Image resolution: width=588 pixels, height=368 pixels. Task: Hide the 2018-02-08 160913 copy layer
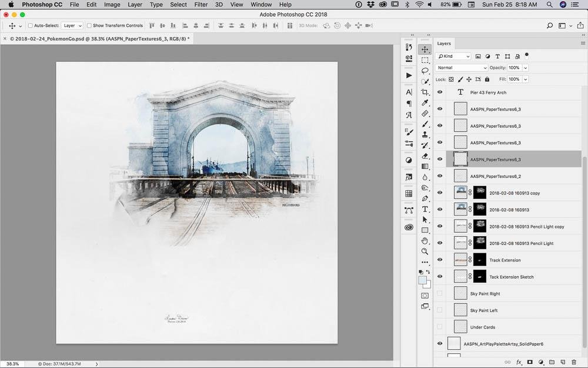[440, 193]
